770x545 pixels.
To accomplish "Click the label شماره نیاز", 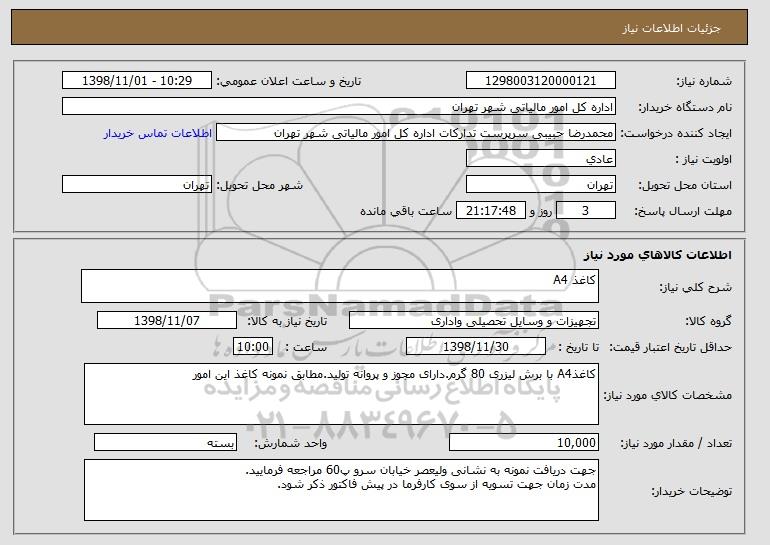I will 704,81.
